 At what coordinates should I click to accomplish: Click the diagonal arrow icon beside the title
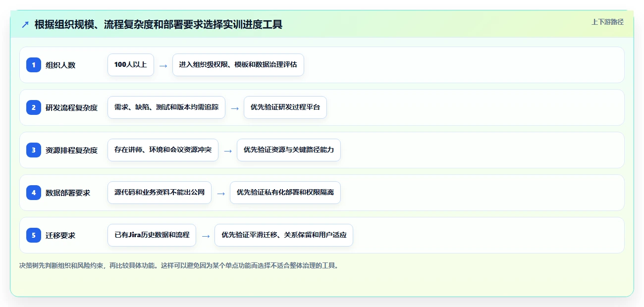[x=25, y=25]
